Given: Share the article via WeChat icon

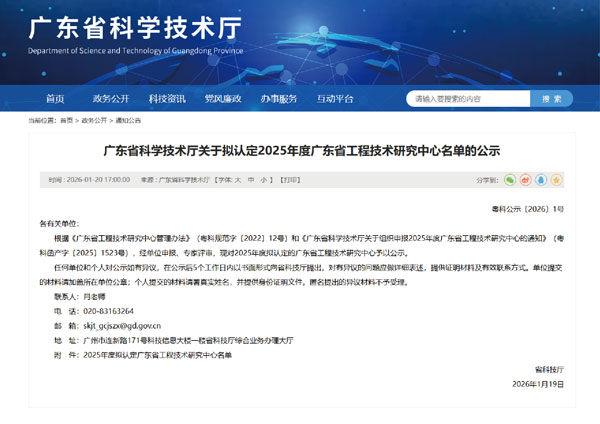Looking at the screenshot, I should [x=509, y=180].
